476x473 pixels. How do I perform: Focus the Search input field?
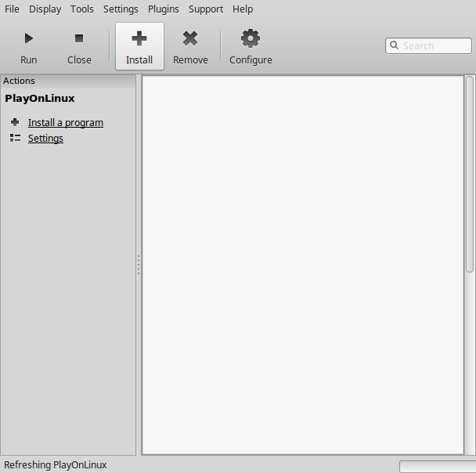[x=428, y=45]
